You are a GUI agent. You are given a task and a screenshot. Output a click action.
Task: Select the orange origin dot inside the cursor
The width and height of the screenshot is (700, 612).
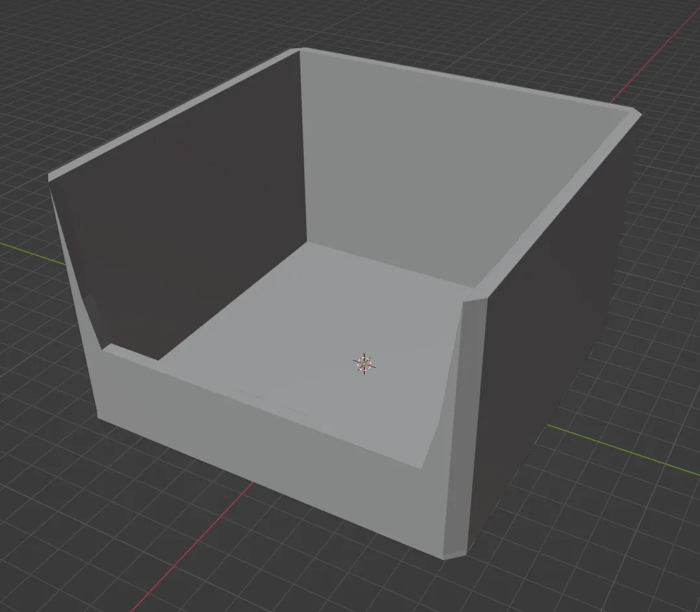(365, 364)
